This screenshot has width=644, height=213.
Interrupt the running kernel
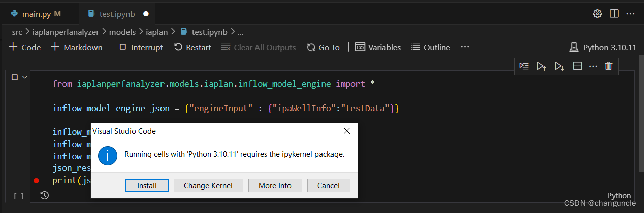[x=141, y=47]
